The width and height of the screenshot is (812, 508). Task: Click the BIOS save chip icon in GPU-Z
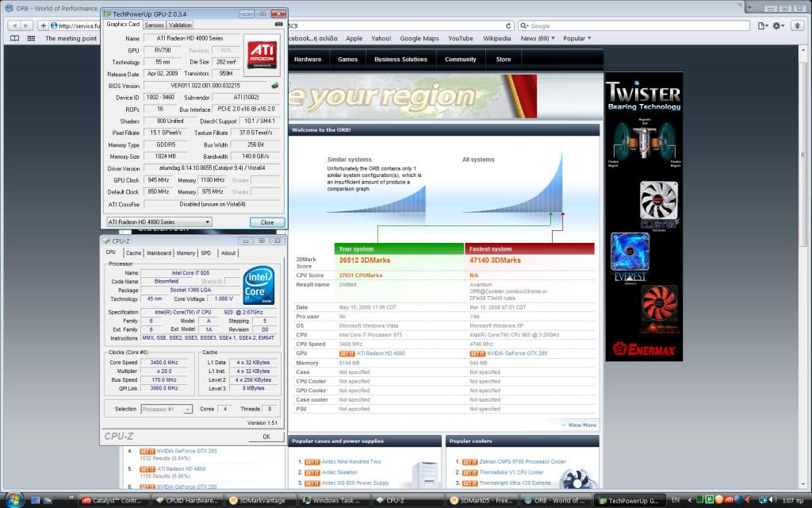point(275,86)
